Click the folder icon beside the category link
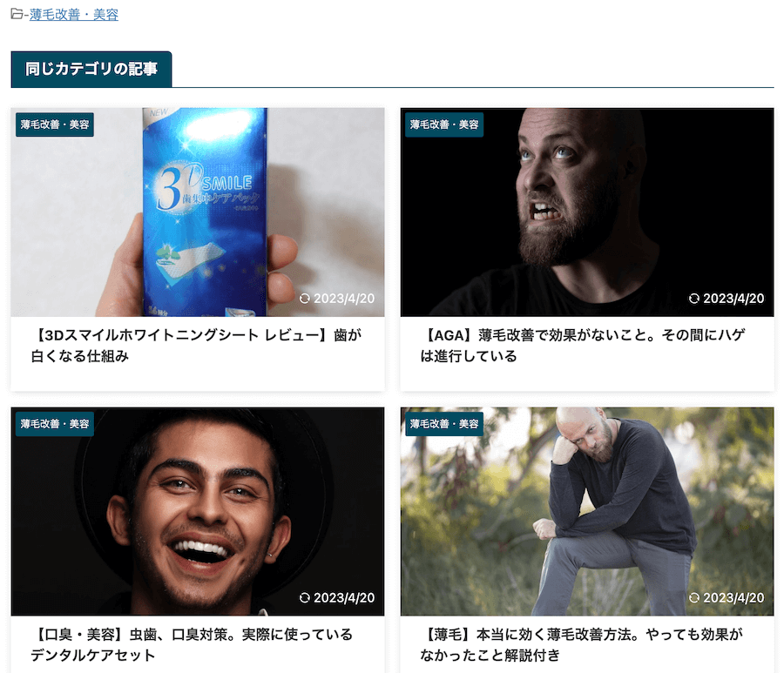This screenshot has height=673, width=784. pyautogui.click(x=17, y=14)
